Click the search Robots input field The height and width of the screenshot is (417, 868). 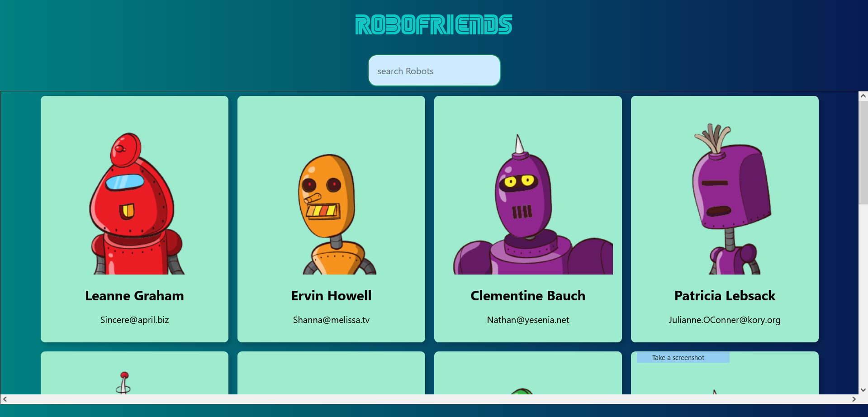[434, 71]
